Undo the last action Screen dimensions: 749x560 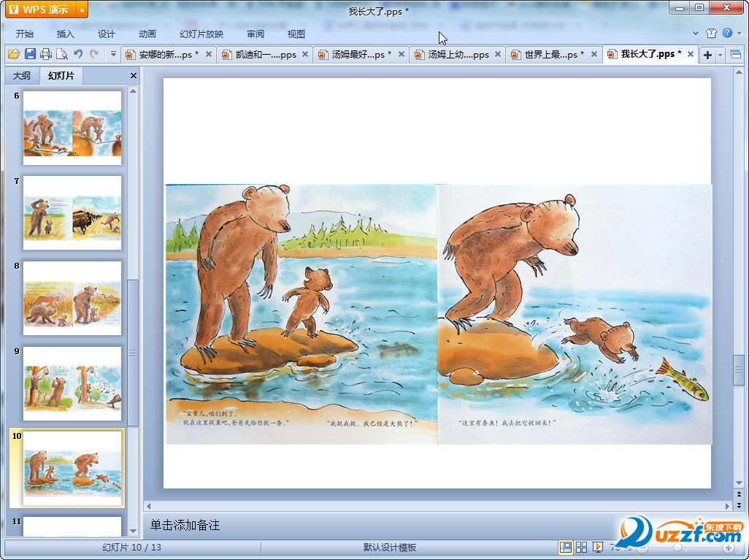(x=78, y=55)
